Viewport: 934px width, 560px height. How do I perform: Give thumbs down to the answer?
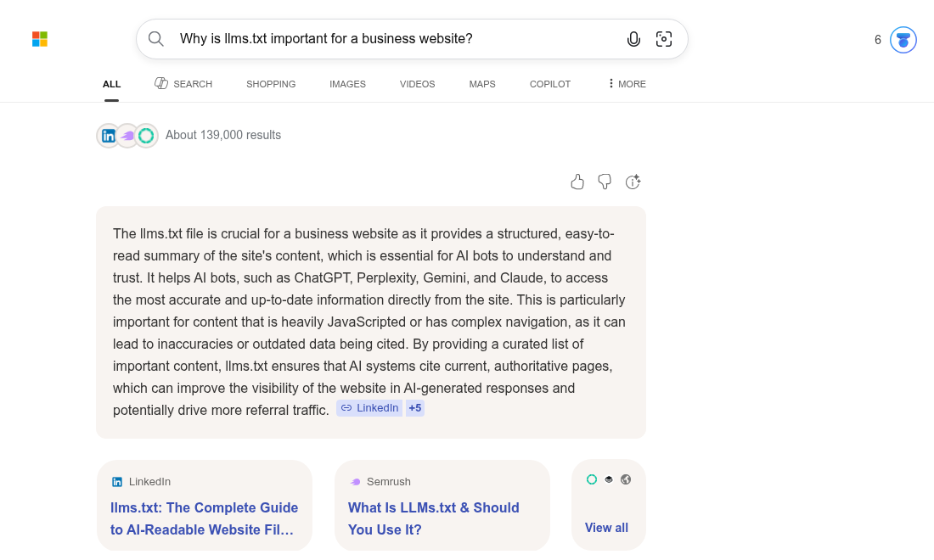click(x=605, y=182)
